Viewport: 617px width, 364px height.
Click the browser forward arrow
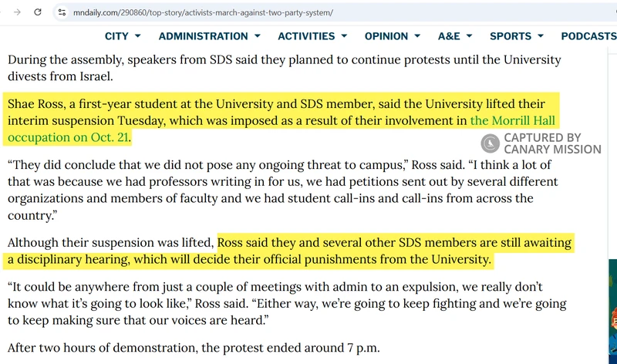pyautogui.click(x=17, y=12)
